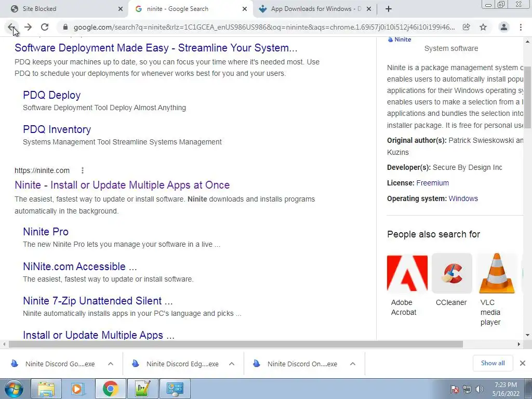Click the volume speaker tray icon

click(480, 389)
